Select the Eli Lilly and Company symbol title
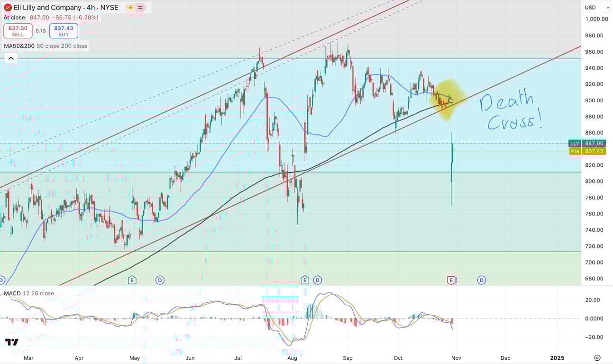This screenshot has height=364, width=613. 66,8
